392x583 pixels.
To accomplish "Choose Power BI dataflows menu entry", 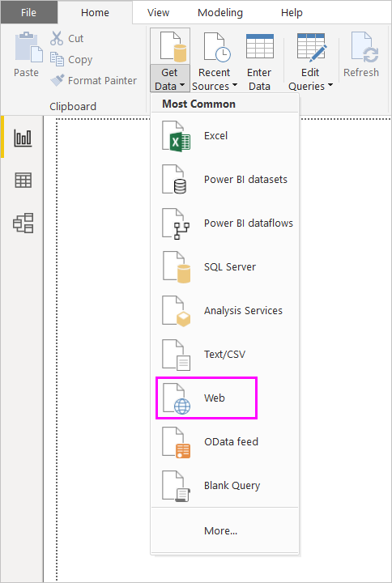I will (x=224, y=223).
